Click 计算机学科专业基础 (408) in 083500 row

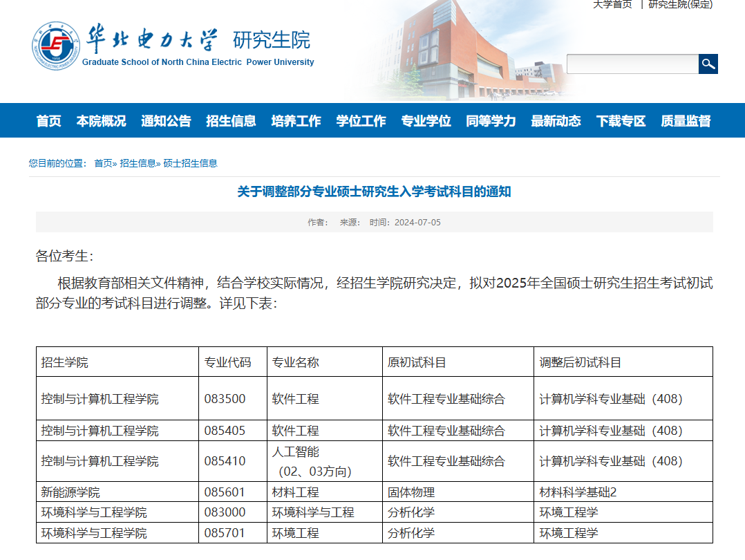pyautogui.click(x=610, y=398)
